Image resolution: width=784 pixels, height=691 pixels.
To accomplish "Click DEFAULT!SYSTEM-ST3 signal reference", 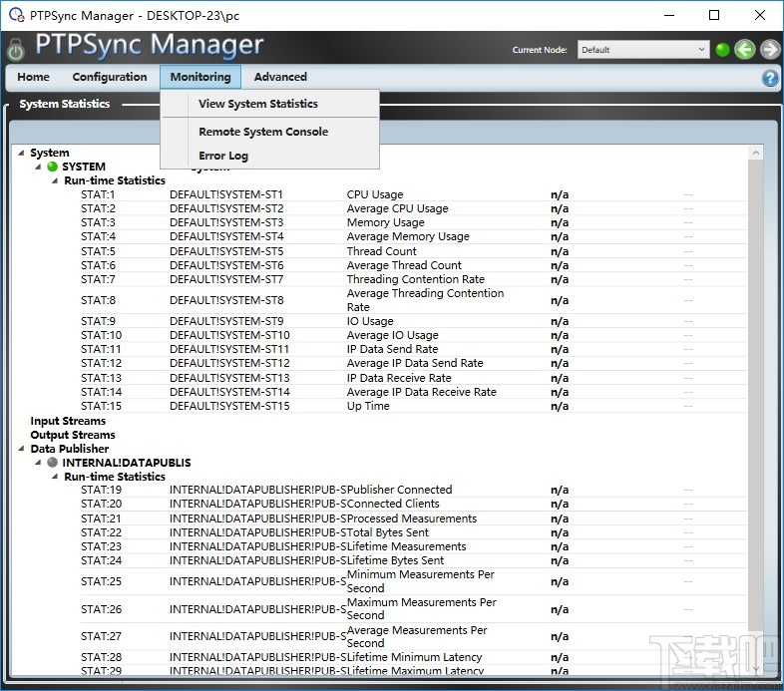I will (x=226, y=222).
